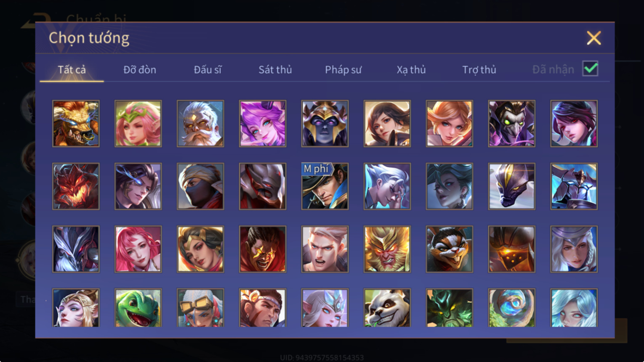Pick the plague doctor hero with green eyes

click(x=511, y=124)
